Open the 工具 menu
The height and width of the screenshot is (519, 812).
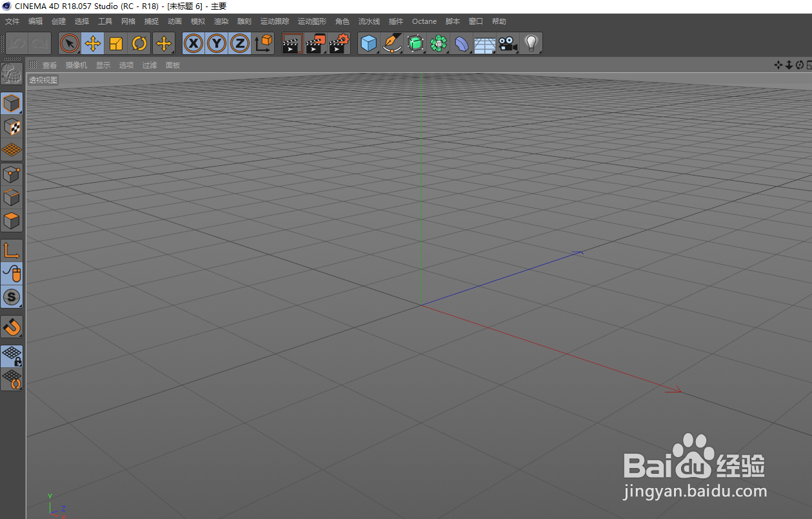105,21
